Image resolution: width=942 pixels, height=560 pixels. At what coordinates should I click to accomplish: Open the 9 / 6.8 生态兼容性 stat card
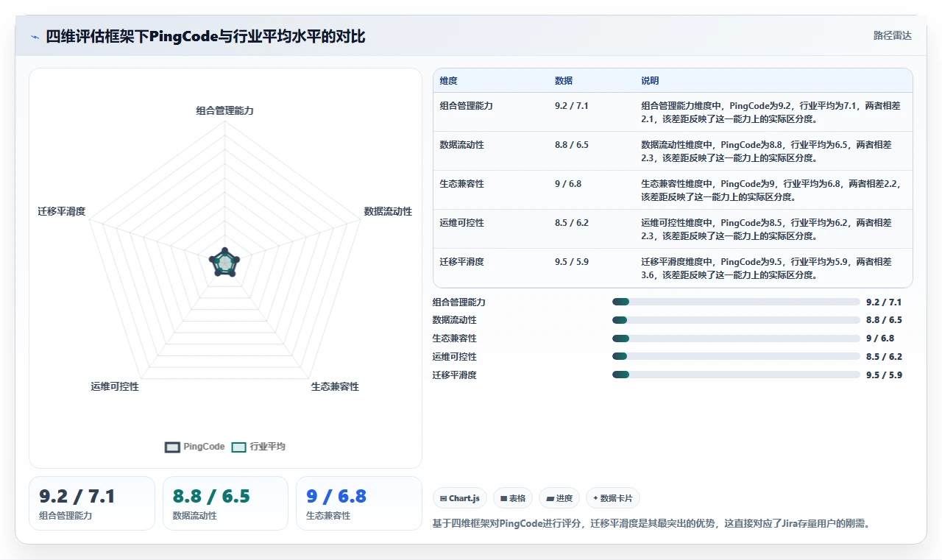pos(359,503)
